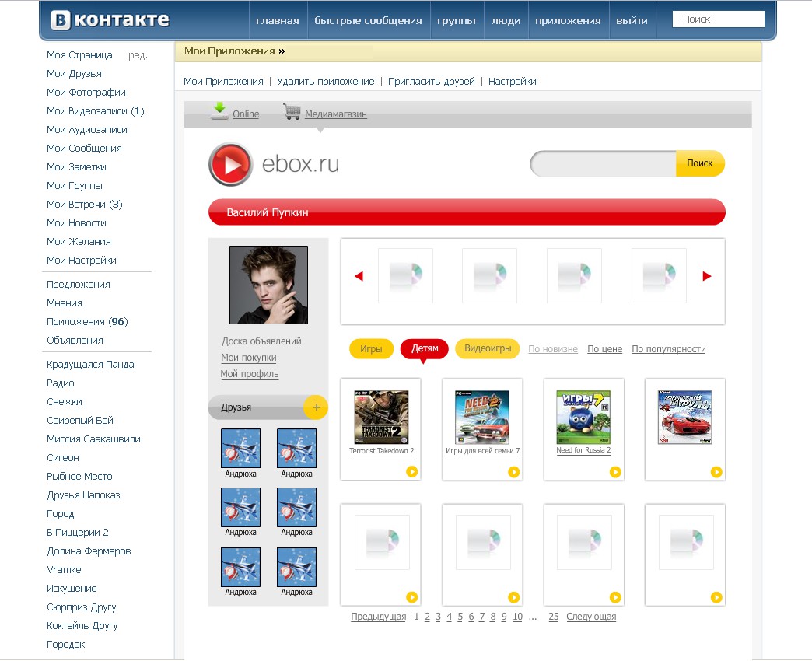Viewport: 812px width, 661px height.
Task: Click the yellow plus button next to Друзья
Action: pos(316,407)
